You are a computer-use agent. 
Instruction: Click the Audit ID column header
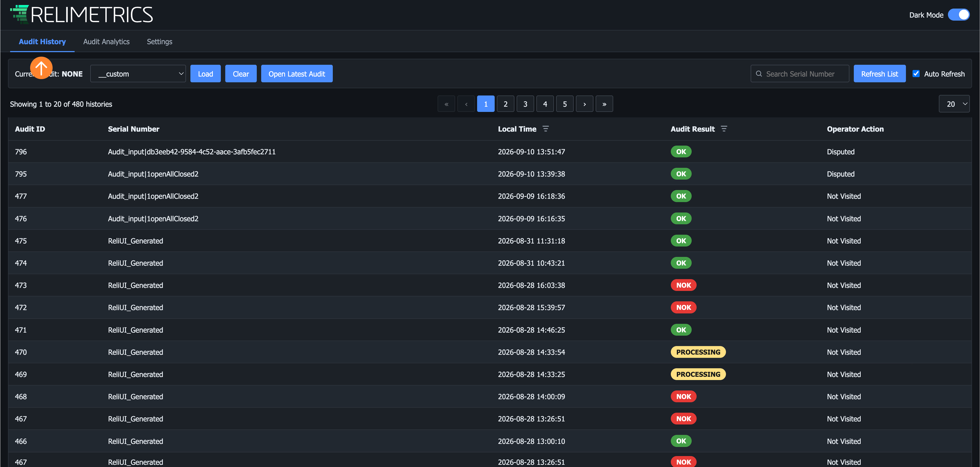(x=30, y=129)
